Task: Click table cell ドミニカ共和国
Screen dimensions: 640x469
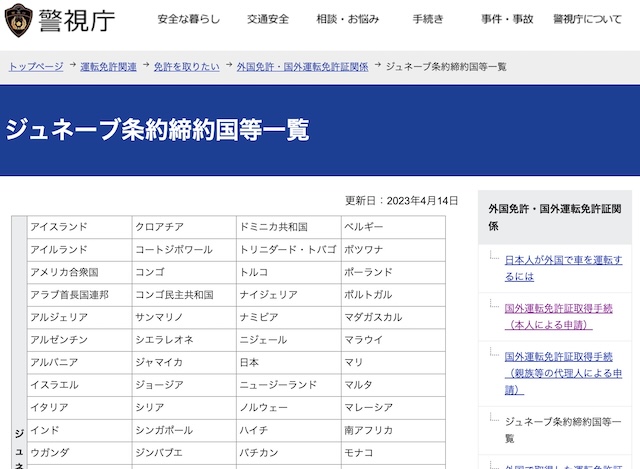Action: [289, 227]
